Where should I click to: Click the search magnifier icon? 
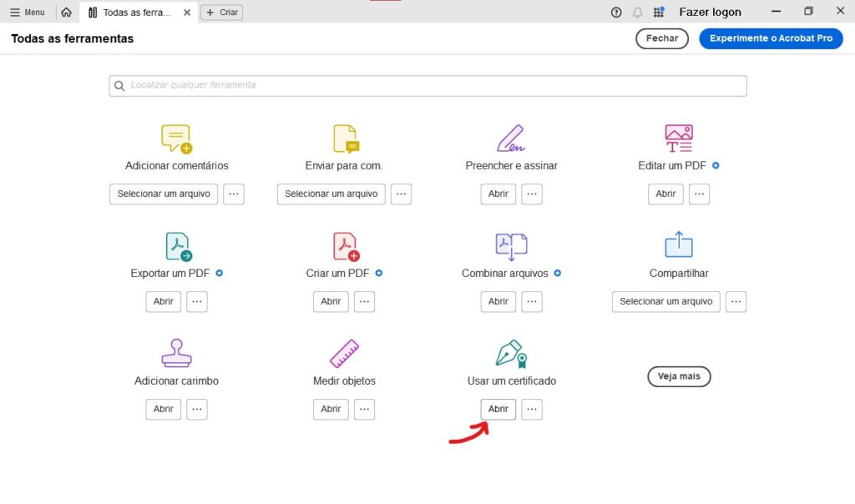[x=119, y=86]
